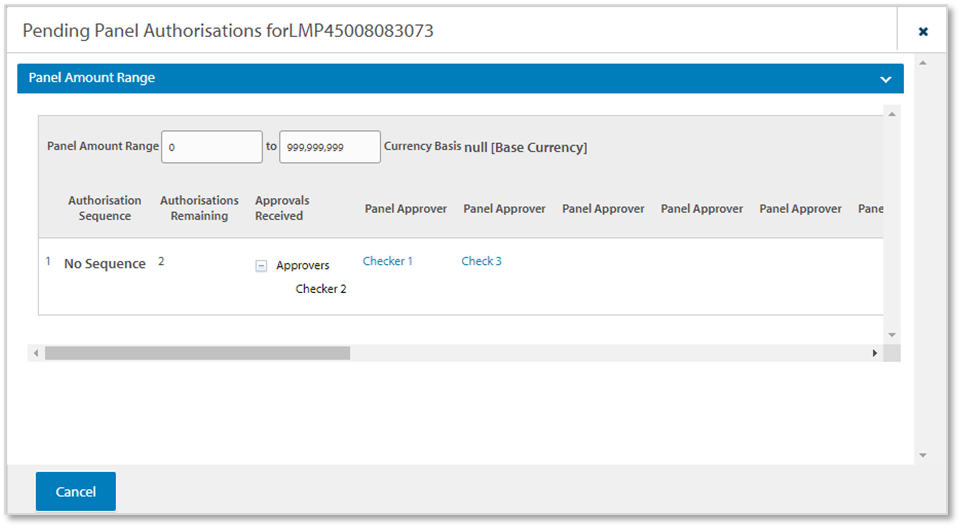961x528 pixels.
Task: Select the Checker 2 entry under Approvers
Action: coord(321,289)
